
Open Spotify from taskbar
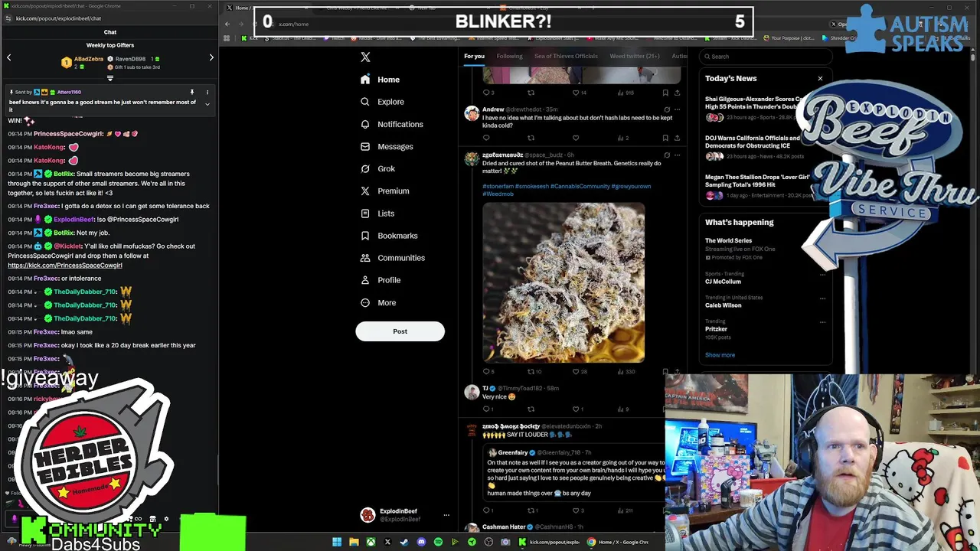pyautogui.click(x=438, y=542)
